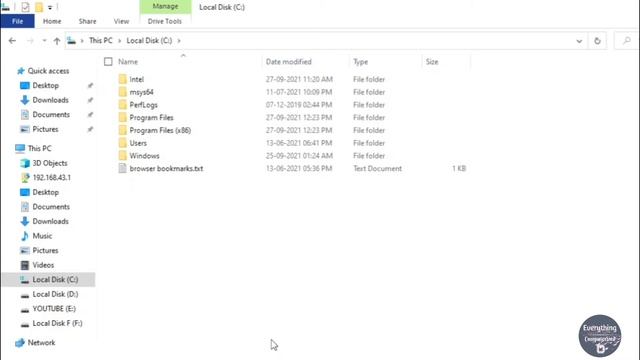
Task: Click the Text Document type cell
Action: tap(377, 169)
